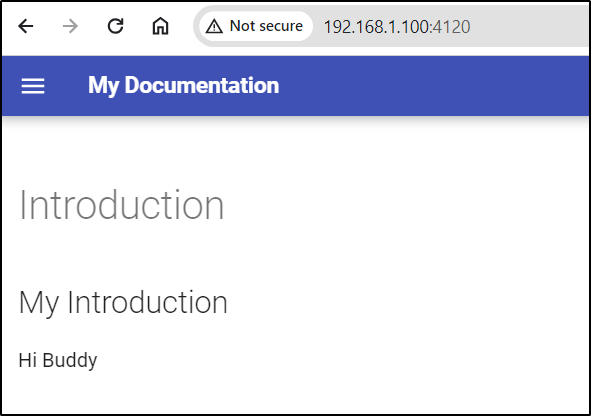
Task: Click the warning triangle icon
Action: click(x=214, y=26)
